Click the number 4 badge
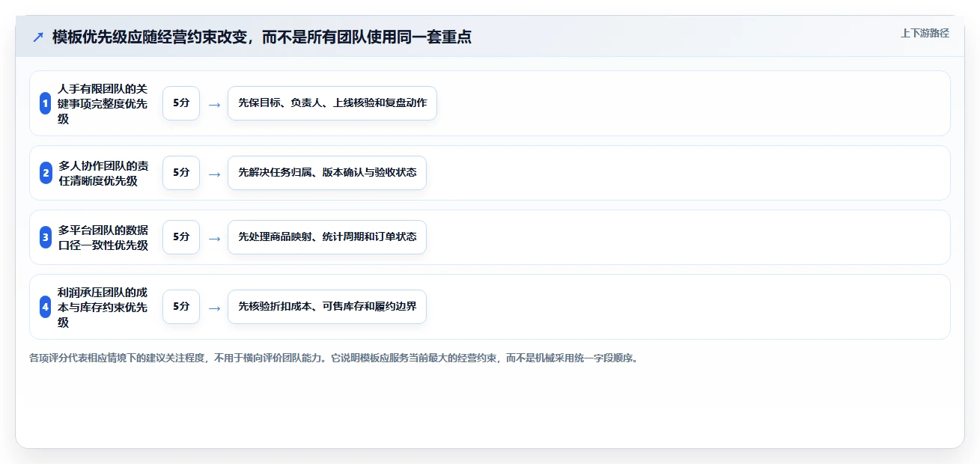 point(46,307)
